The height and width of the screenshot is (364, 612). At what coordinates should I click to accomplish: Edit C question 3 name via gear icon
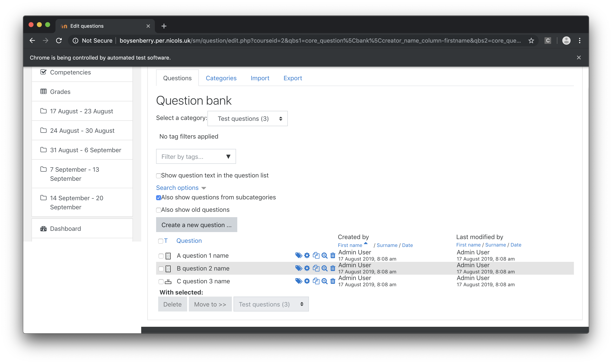tap(307, 281)
